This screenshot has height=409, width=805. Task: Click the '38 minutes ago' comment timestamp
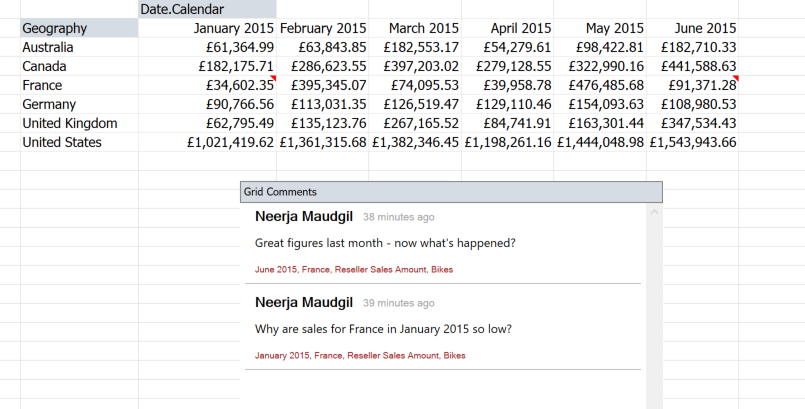coord(398,217)
